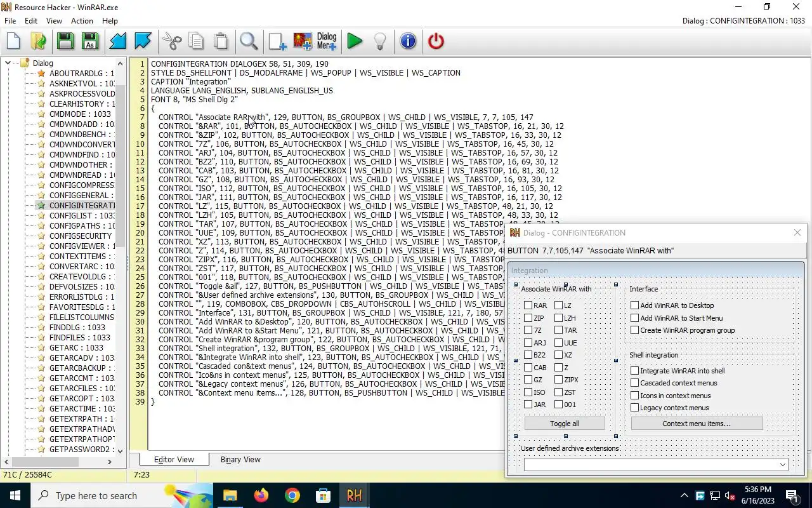The height and width of the screenshot is (508, 812).
Task: Tick the ZIPX association checkbox
Action: (x=558, y=380)
